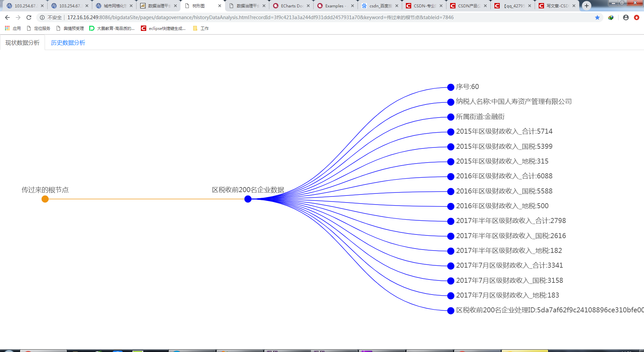Click the 传过来的根节点 label text
This screenshot has height=352, width=644.
45,190
